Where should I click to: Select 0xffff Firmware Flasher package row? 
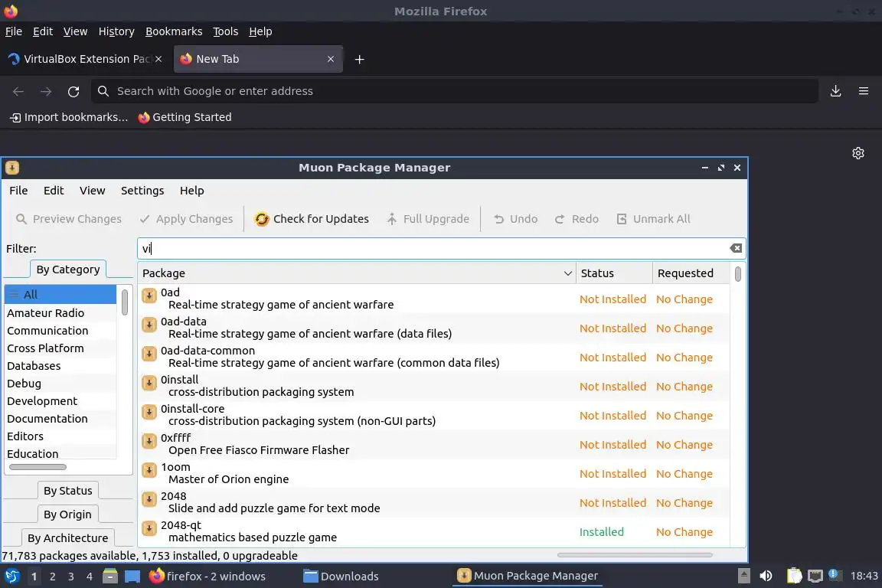[x=433, y=444]
